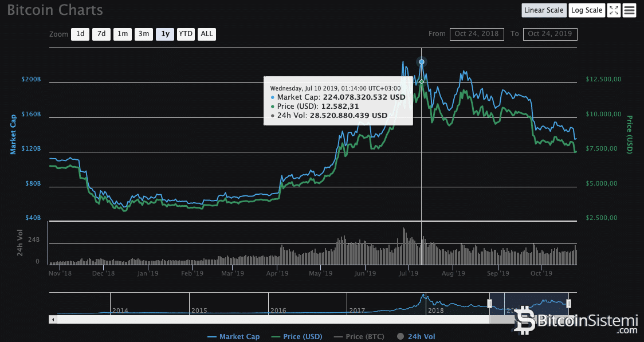The height and width of the screenshot is (342, 644).
Task: Set zoom range to 1d
Action: [80, 34]
